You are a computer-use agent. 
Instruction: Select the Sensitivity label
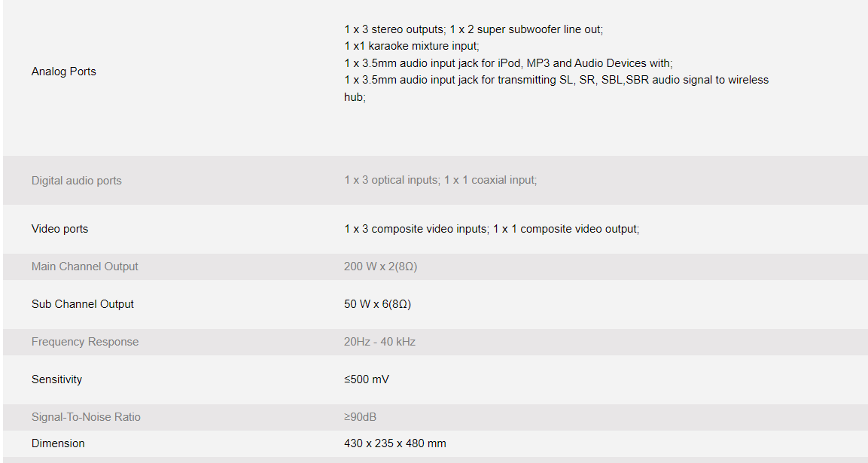[56, 379]
